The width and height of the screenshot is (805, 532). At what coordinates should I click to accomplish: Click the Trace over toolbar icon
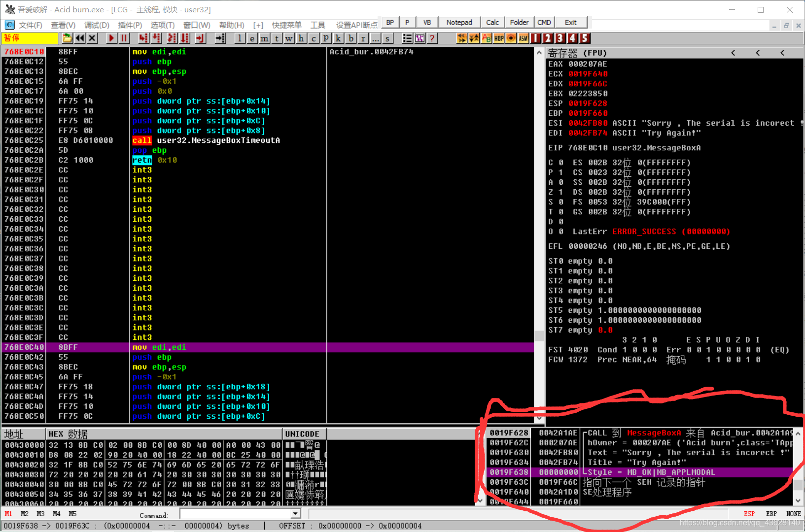[x=185, y=38]
